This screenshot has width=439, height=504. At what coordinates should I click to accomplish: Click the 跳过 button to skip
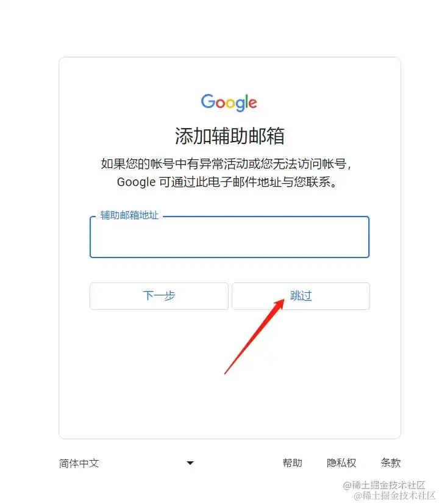pyautogui.click(x=301, y=296)
